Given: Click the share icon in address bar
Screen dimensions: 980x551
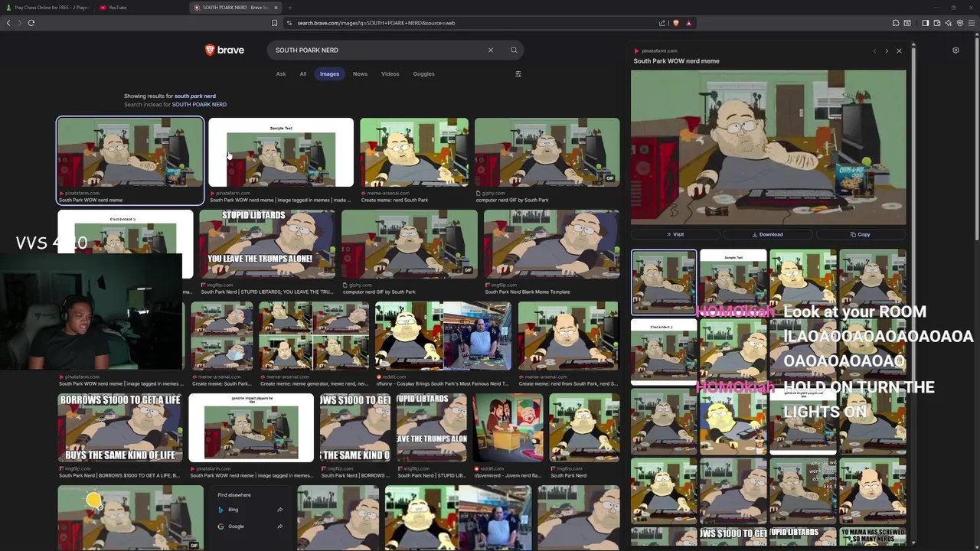Looking at the screenshot, I should (x=662, y=23).
